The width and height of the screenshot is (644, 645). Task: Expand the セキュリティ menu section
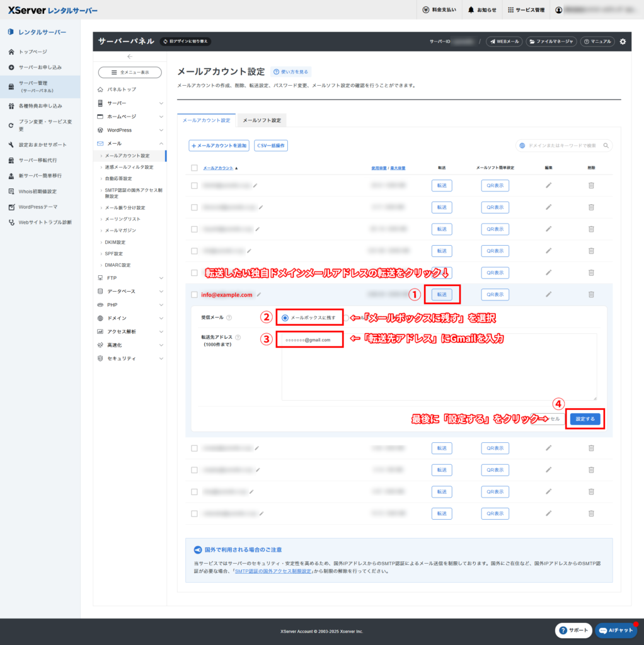(x=130, y=358)
